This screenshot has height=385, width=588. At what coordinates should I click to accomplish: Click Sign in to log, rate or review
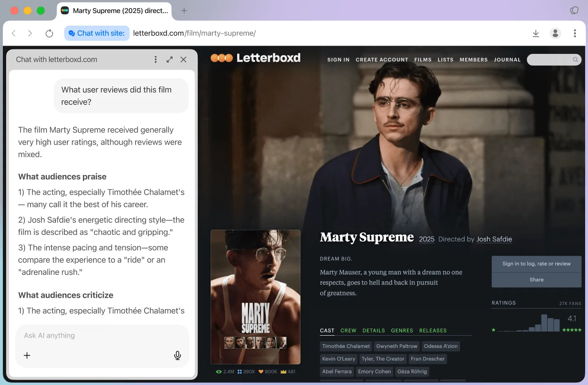537,264
